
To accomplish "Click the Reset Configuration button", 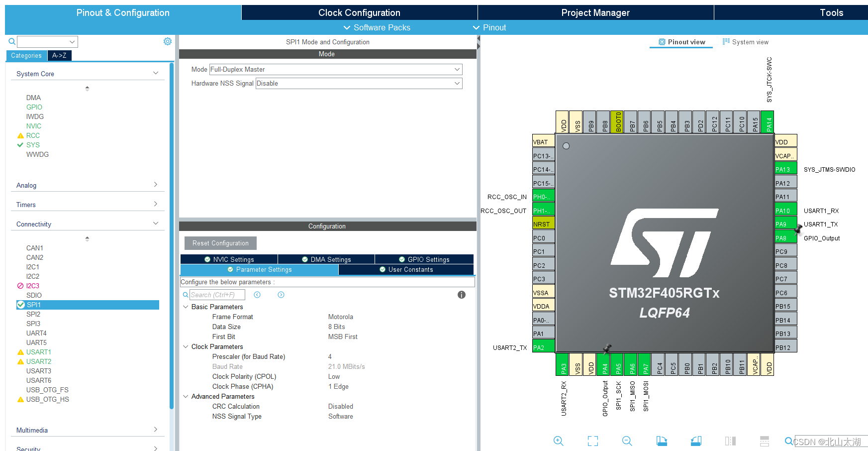I will (220, 243).
